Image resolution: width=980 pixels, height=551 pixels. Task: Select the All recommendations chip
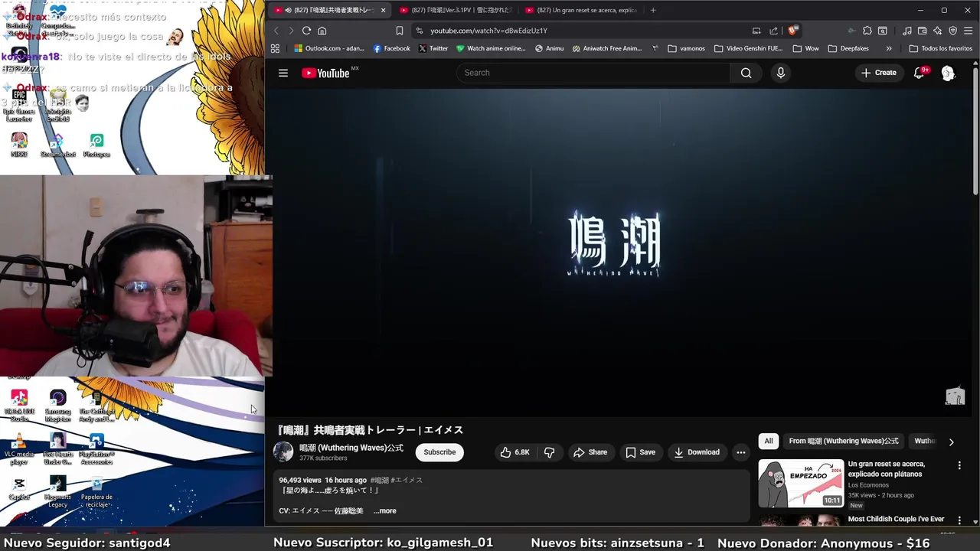click(769, 441)
